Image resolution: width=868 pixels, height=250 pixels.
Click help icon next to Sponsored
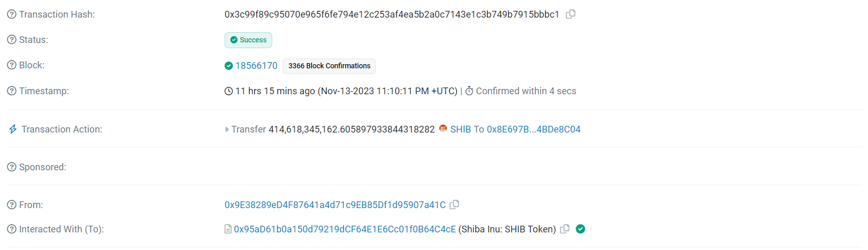pyautogui.click(x=12, y=167)
